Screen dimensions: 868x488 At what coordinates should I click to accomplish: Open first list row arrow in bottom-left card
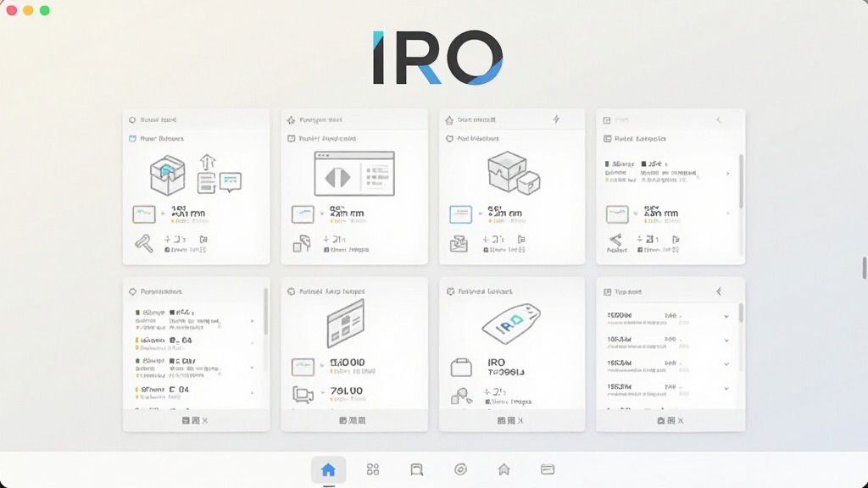(253, 321)
